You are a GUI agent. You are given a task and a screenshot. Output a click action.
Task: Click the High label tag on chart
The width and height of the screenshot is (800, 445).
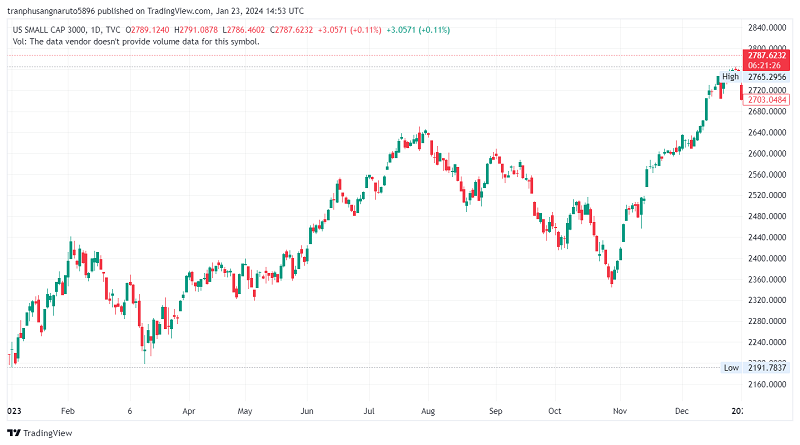[x=730, y=76]
